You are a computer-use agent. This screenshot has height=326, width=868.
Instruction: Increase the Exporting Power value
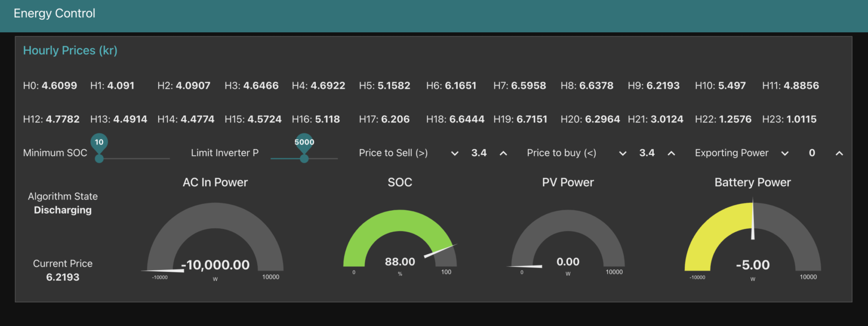click(x=839, y=153)
